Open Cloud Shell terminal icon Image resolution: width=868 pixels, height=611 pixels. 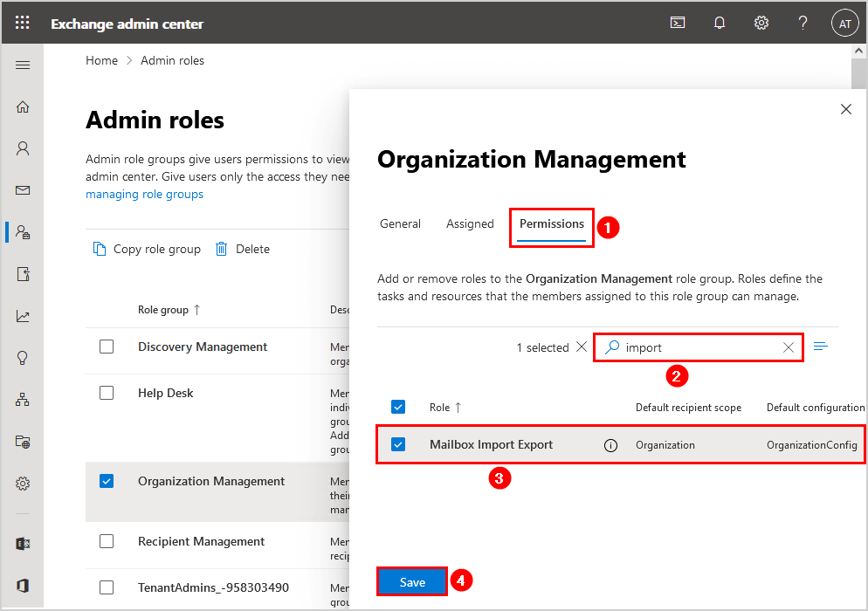[678, 23]
